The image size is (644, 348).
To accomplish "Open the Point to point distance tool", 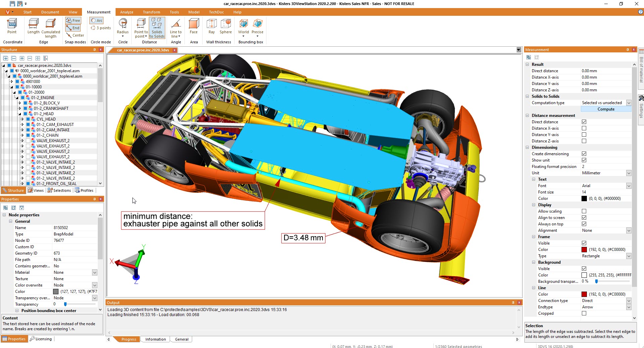I will 141,28.
